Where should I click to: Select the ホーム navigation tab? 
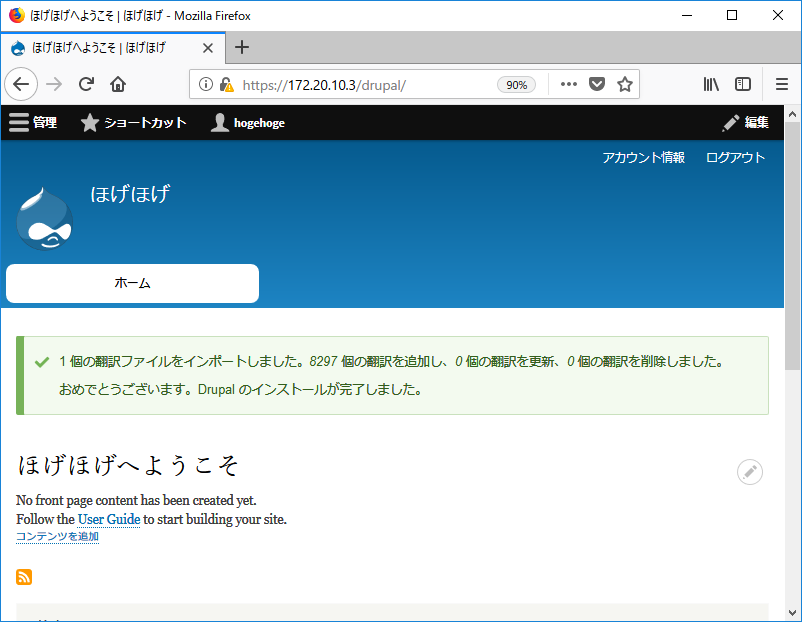point(132,283)
